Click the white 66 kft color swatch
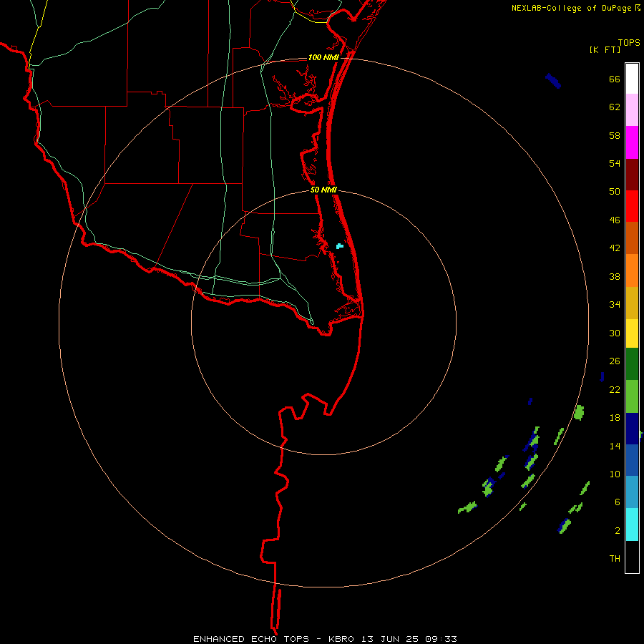The image size is (644, 644). [632, 79]
